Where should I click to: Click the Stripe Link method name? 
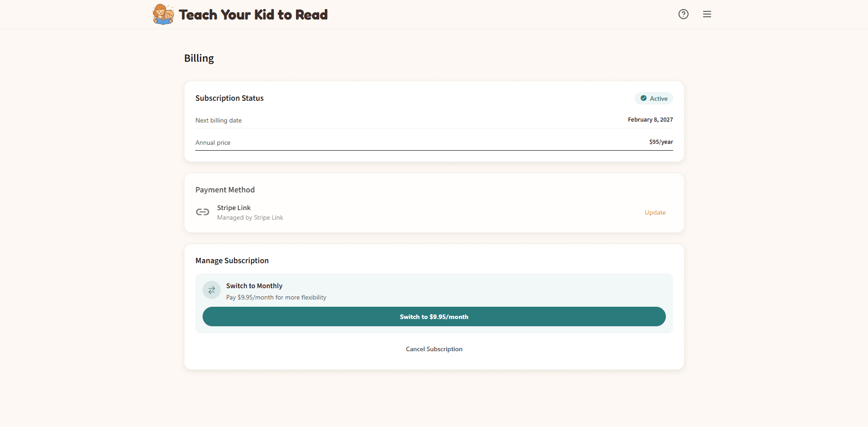234,208
